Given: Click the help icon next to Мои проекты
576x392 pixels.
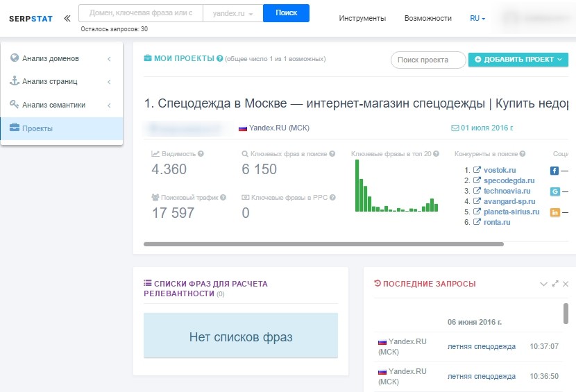Looking at the screenshot, I should pyautogui.click(x=220, y=58).
